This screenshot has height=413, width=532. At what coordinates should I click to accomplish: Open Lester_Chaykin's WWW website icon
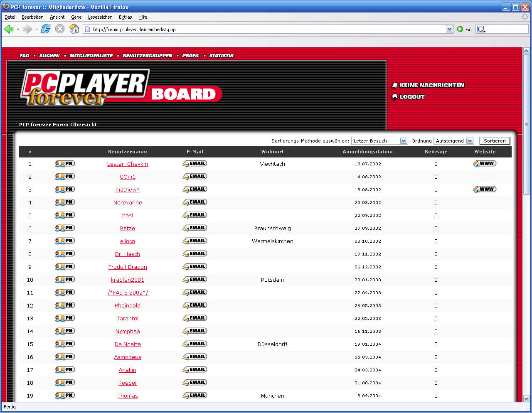(x=485, y=164)
